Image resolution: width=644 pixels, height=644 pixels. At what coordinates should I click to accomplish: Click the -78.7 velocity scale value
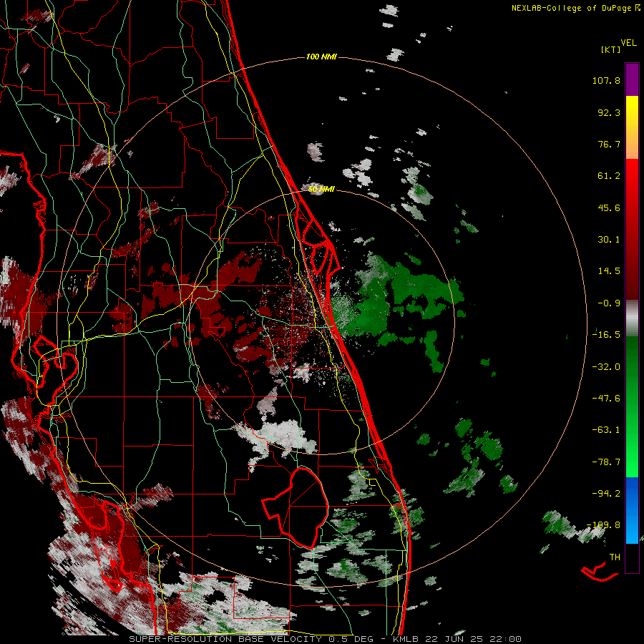pyautogui.click(x=606, y=462)
